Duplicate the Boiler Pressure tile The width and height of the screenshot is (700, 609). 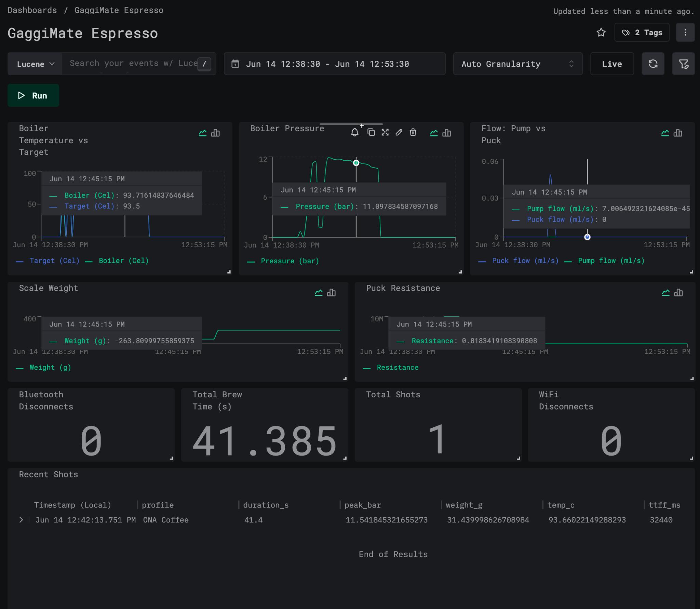click(x=371, y=132)
